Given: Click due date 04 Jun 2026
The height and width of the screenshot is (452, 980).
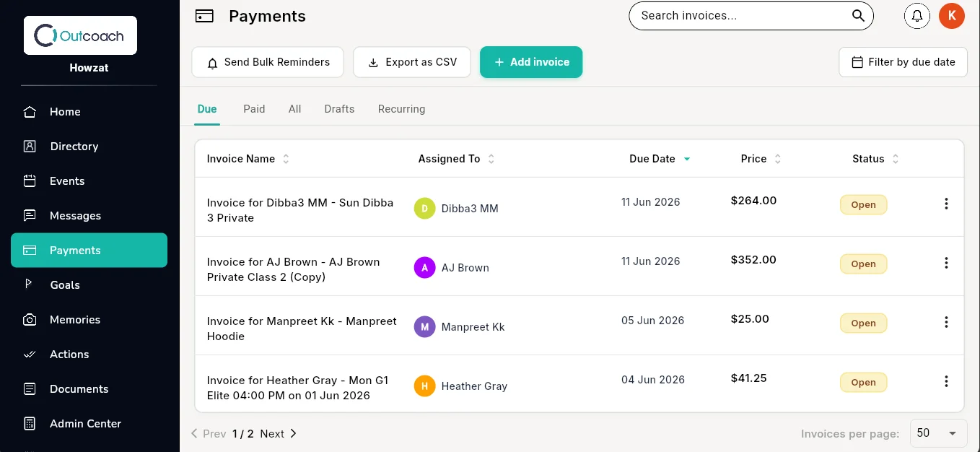Looking at the screenshot, I should (652, 380).
